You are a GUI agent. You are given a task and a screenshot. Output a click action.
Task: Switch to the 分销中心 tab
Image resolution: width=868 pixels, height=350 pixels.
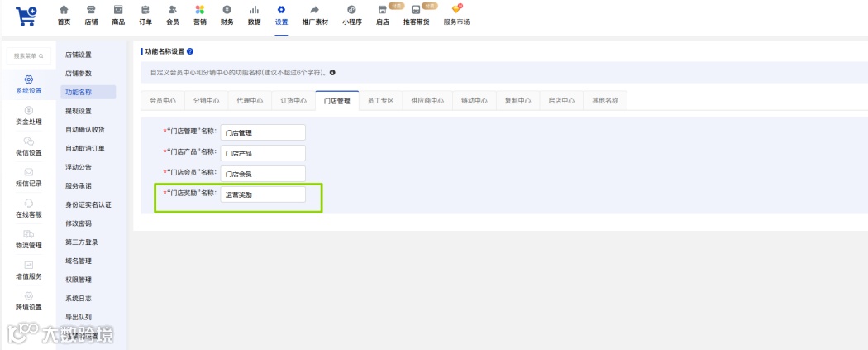coord(207,101)
